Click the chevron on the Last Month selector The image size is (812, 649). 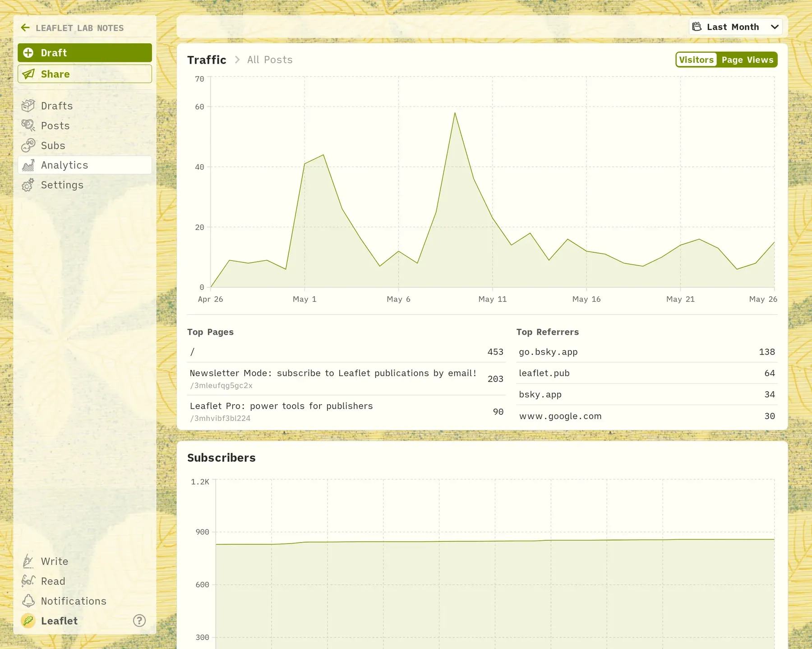[775, 27]
